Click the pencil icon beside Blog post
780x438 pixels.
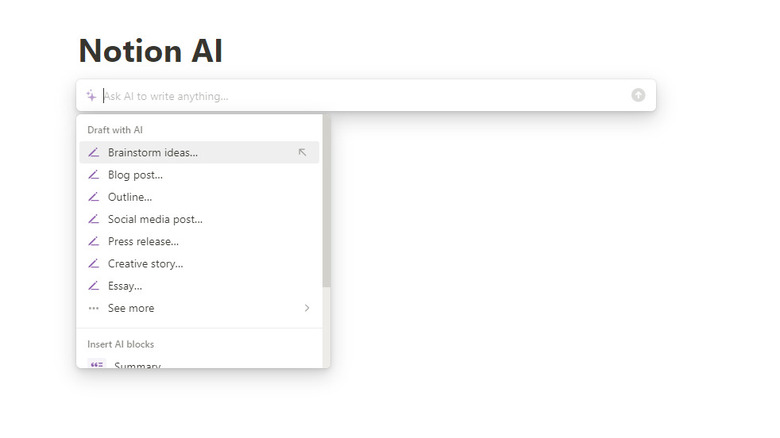point(94,175)
